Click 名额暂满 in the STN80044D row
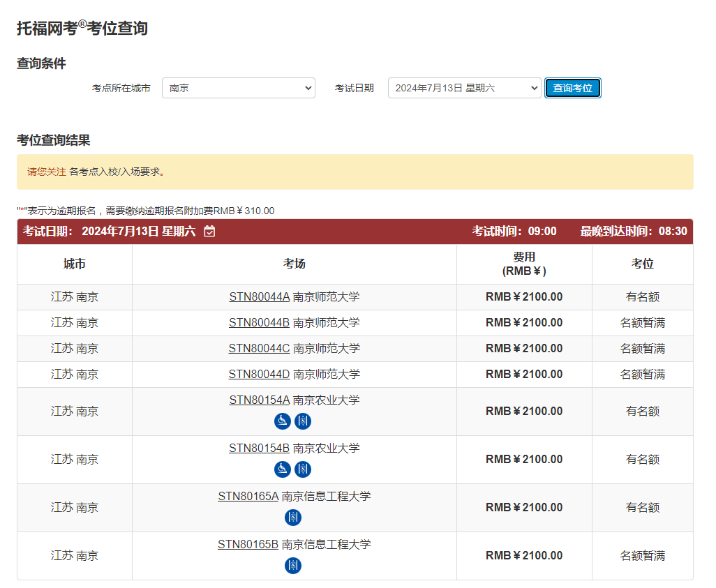The height and width of the screenshot is (588, 716). tap(643, 375)
